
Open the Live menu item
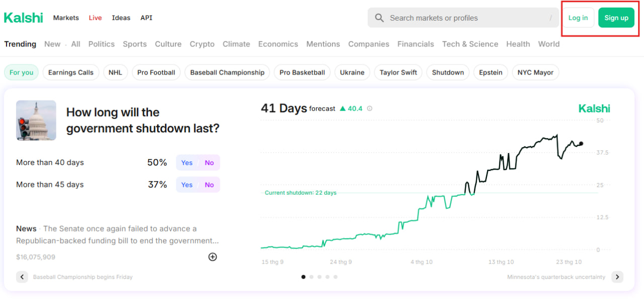click(x=95, y=18)
